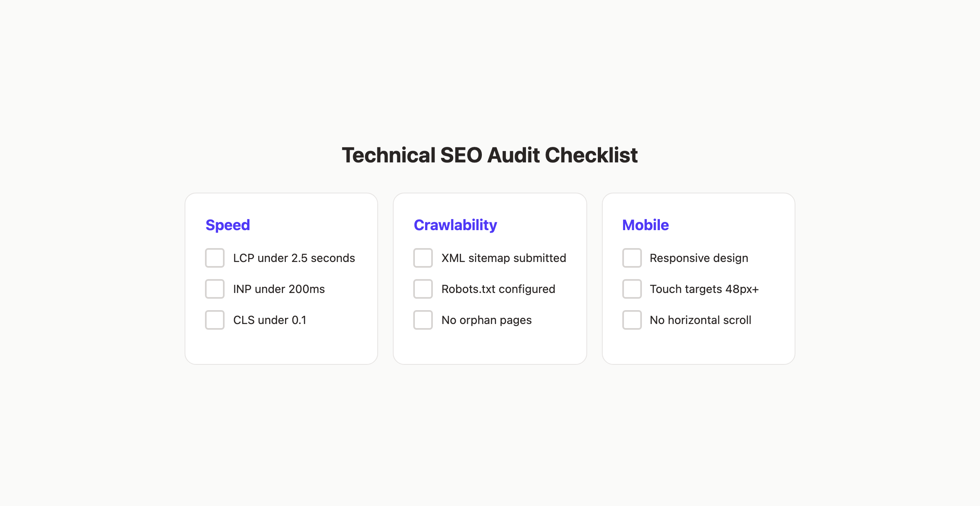Click the LCP under 2.5 seconds label

[294, 258]
